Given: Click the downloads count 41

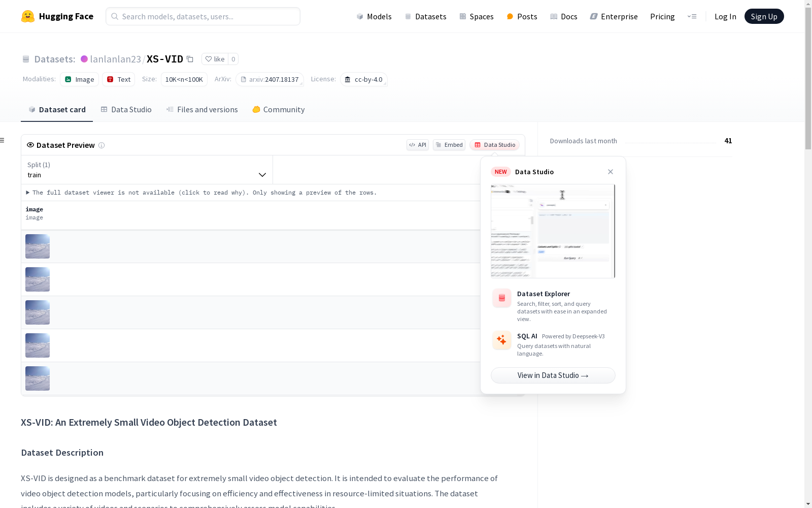Looking at the screenshot, I should tap(728, 141).
